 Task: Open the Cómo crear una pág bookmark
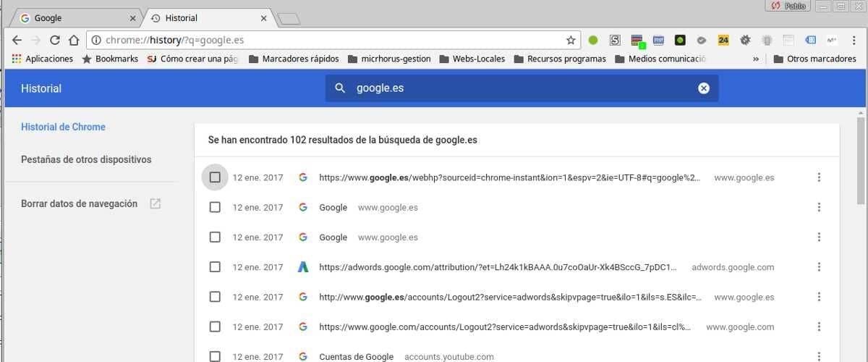point(192,59)
